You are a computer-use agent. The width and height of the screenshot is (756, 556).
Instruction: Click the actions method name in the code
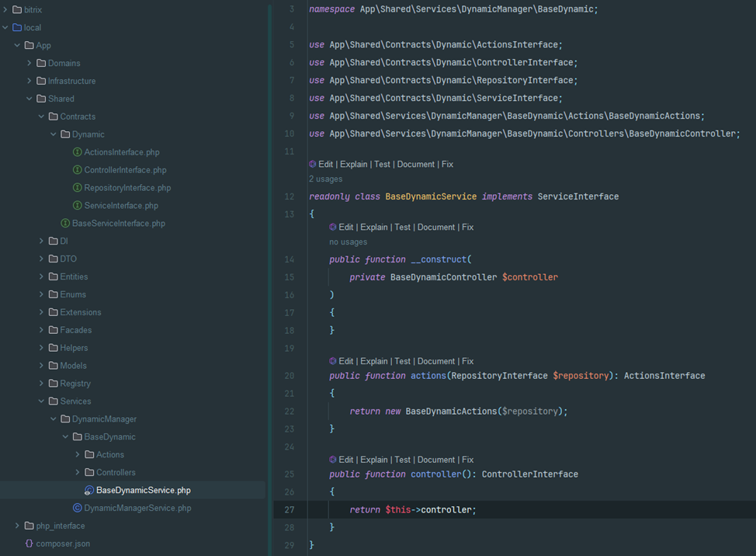click(428, 376)
